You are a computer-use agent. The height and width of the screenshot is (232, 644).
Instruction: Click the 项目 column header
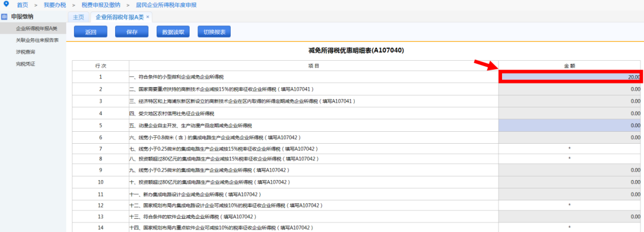314,66
